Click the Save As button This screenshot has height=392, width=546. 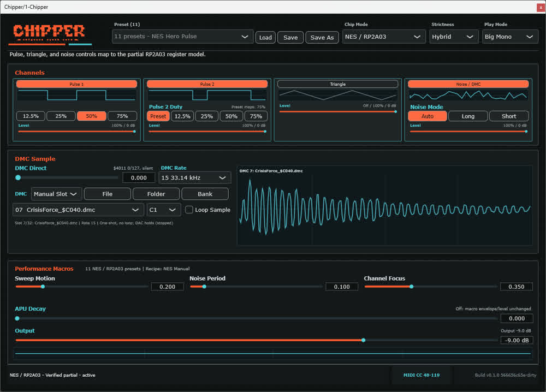point(322,37)
